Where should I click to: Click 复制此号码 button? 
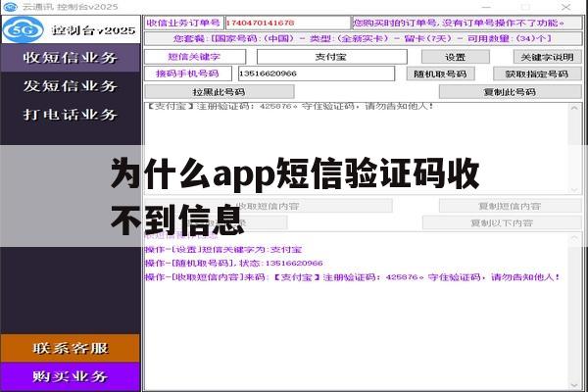point(510,92)
